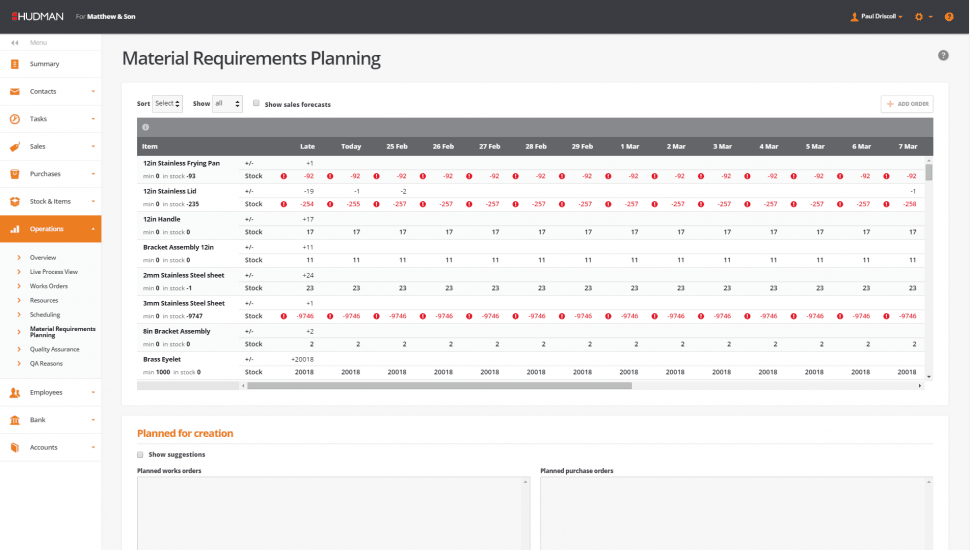Click the Bank building icon
The image size is (970, 550).
pyautogui.click(x=15, y=420)
